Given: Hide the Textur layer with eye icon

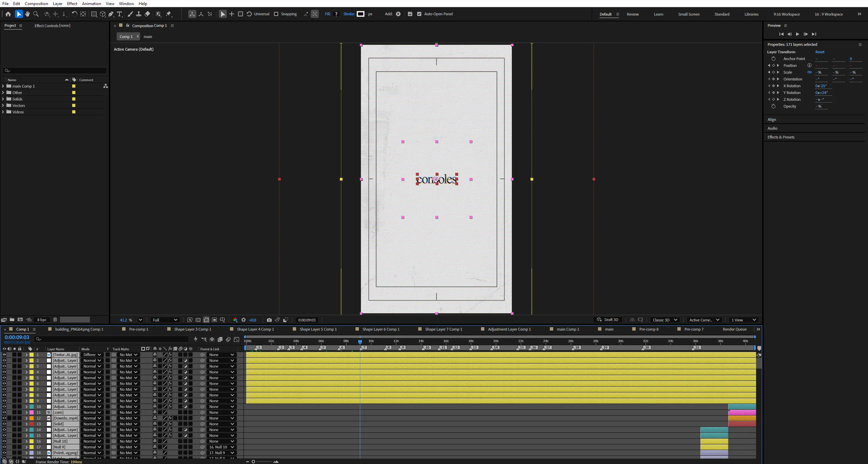Looking at the screenshot, I should [4, 355].
